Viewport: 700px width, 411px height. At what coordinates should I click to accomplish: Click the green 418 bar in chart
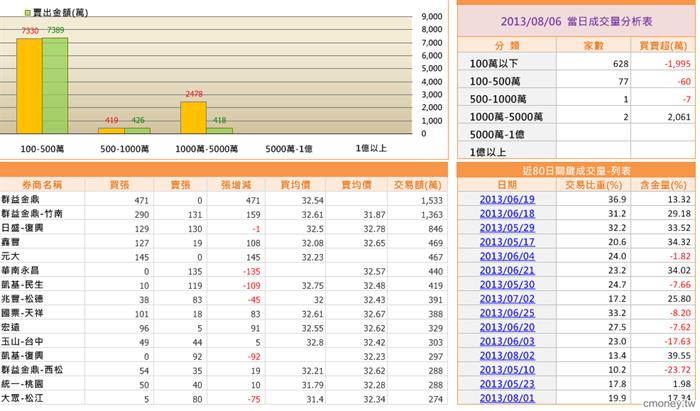[x=220, y=131]
